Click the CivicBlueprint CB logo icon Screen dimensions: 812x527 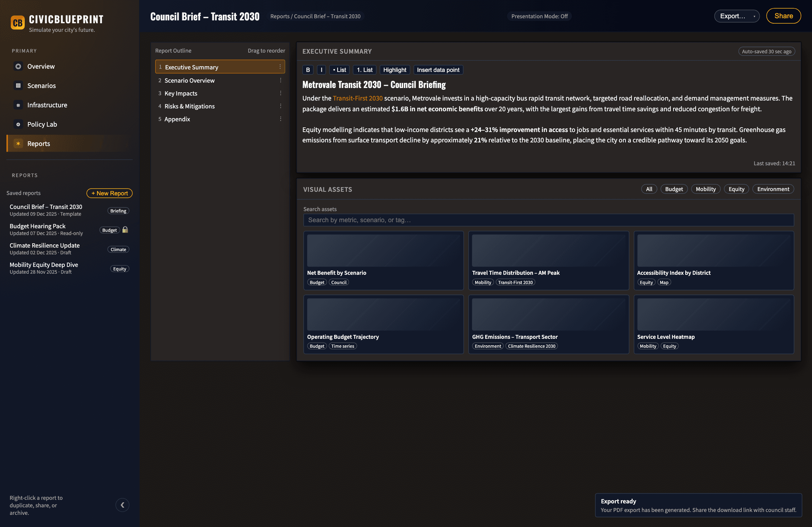[18, 23]
